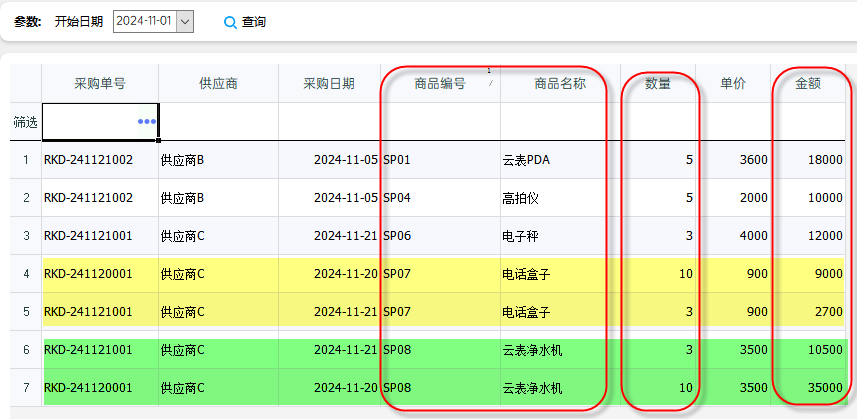Viewport: 857px width, 419px height.
Task: Click the 供应商 filter cell
Action: 219,121
